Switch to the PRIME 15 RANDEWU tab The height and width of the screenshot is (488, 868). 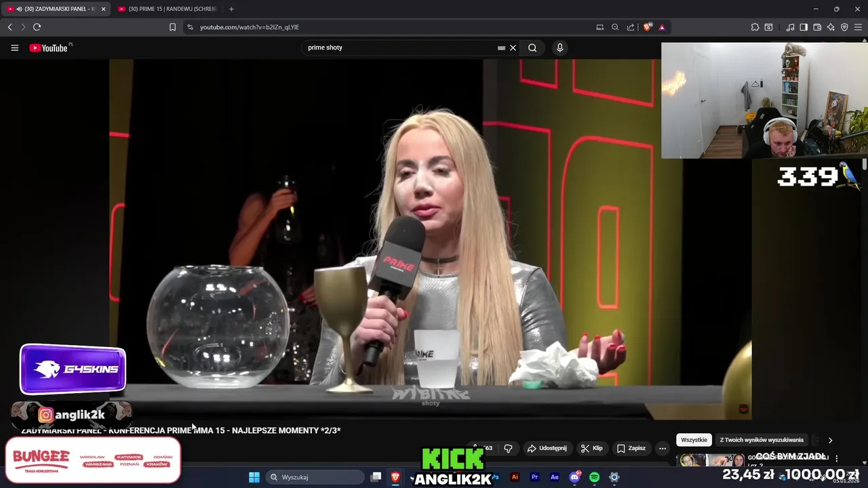167,9
